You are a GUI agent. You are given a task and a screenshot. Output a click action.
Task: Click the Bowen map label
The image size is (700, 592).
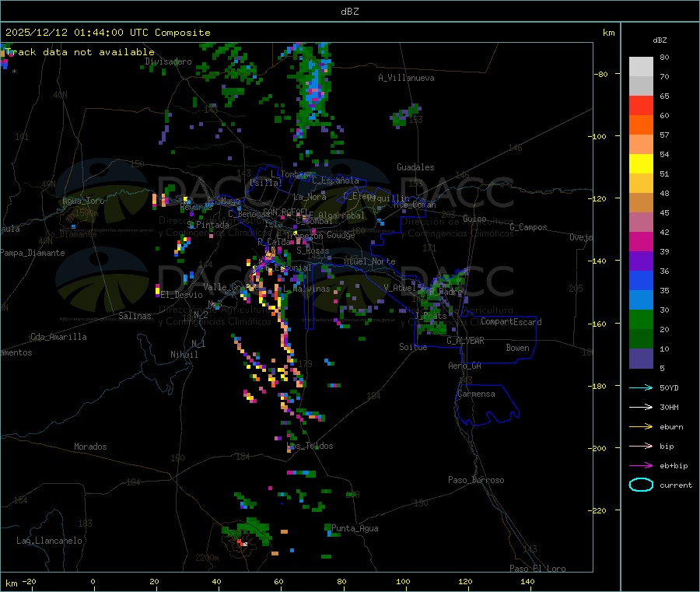518,348
